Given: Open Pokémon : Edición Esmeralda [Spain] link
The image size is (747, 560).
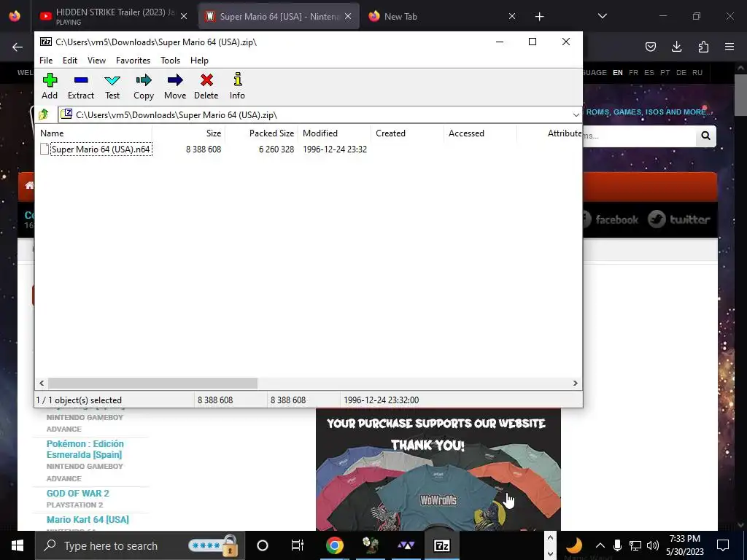Looking at the screenshot, I should pyautogui.click(x=85, y=449).
